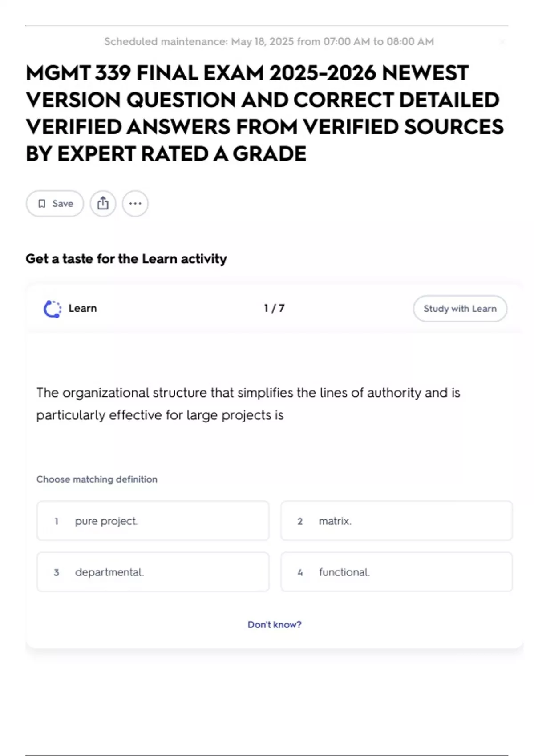
Task: Pick the 'departmental.' answer option
Action: (153, 572)
